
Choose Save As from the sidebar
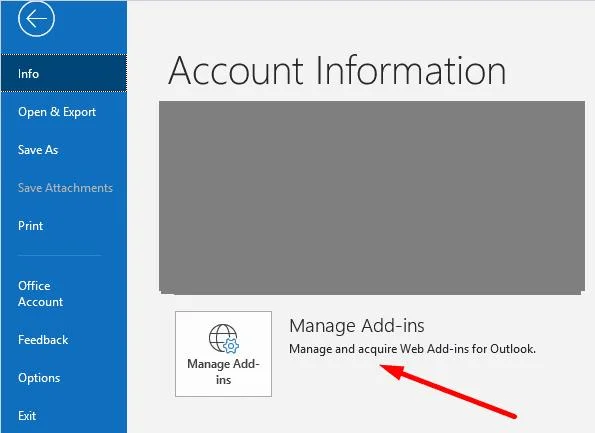(x=64, y=150)
